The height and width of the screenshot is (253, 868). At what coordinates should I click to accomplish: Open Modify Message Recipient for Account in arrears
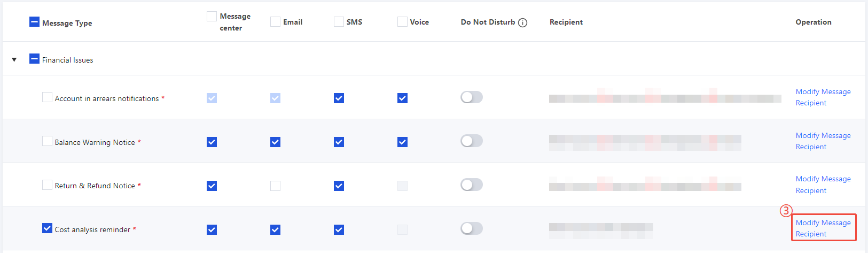pos(823,97)
